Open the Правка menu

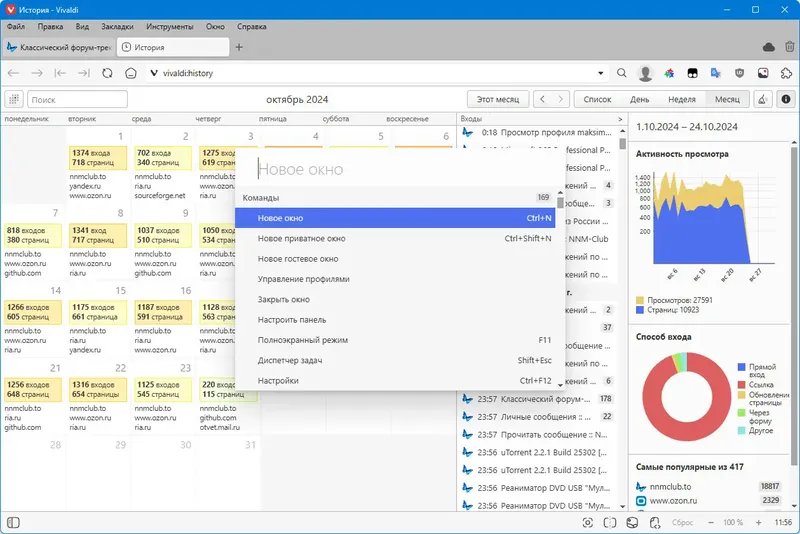(x=51, y=27)
